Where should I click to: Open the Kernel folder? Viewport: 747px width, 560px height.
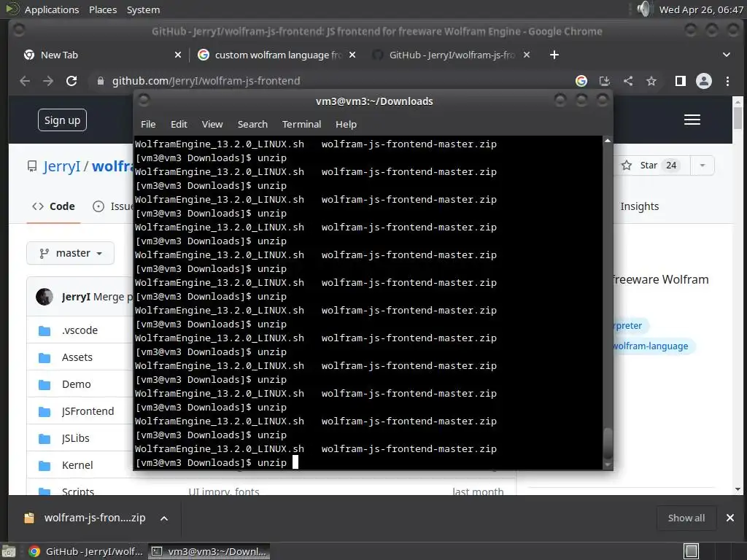(x=77, y=465)
